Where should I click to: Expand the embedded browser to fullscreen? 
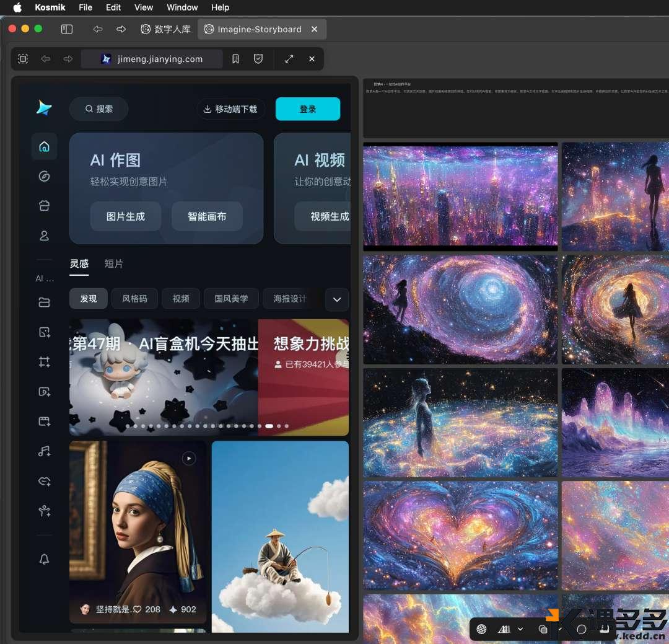(289, 59)
